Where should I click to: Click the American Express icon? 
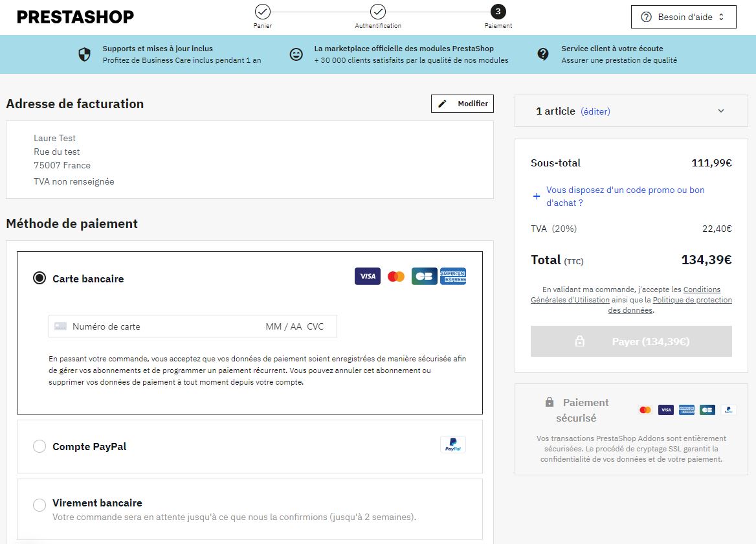[x=452, y=276]
